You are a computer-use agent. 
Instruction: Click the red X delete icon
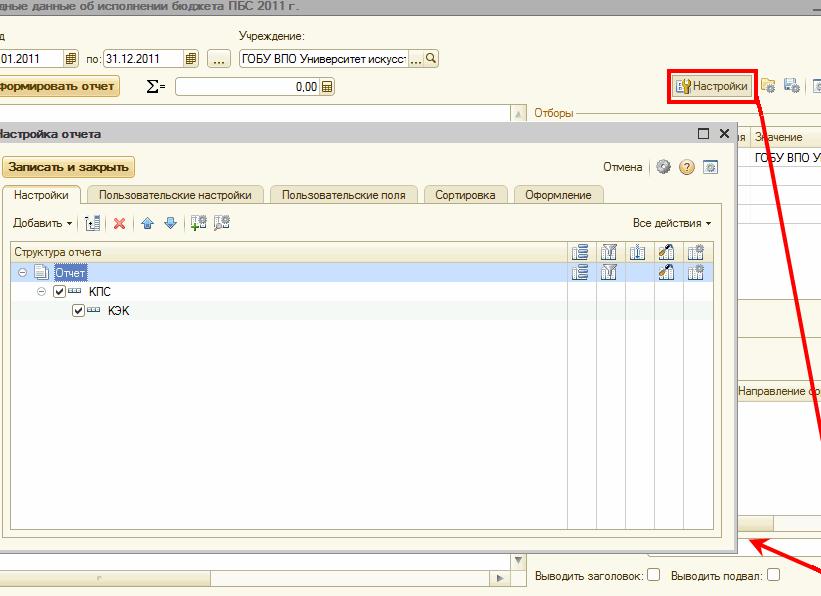[x=119, y=223]
